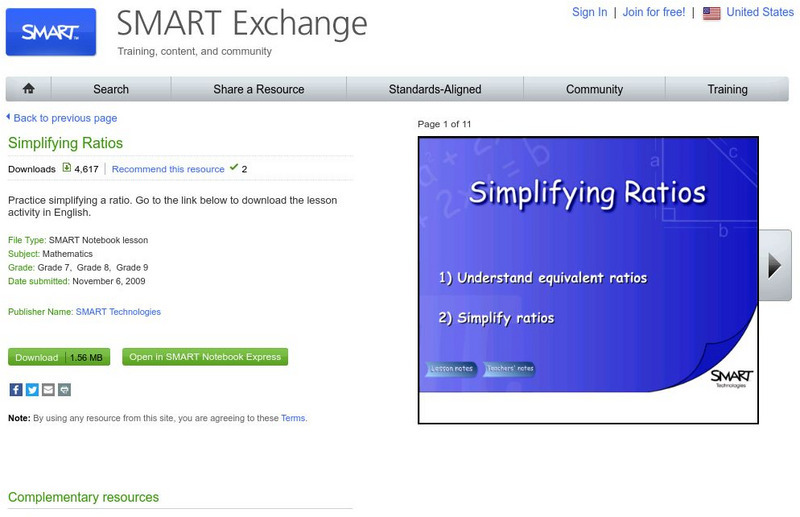This screenshot has width=800, height=517.
Task: Click 'Grade 9' text
Action: point(132,267)
